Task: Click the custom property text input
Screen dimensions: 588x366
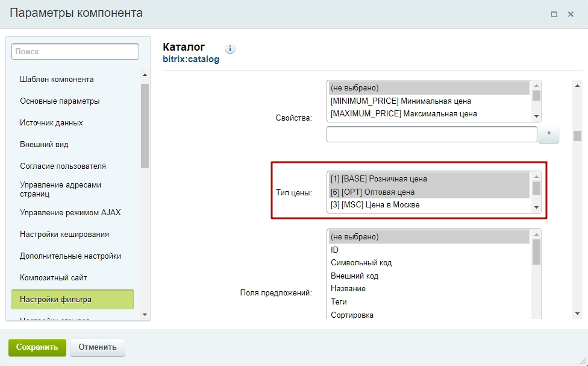Action: tap(431, 134)
